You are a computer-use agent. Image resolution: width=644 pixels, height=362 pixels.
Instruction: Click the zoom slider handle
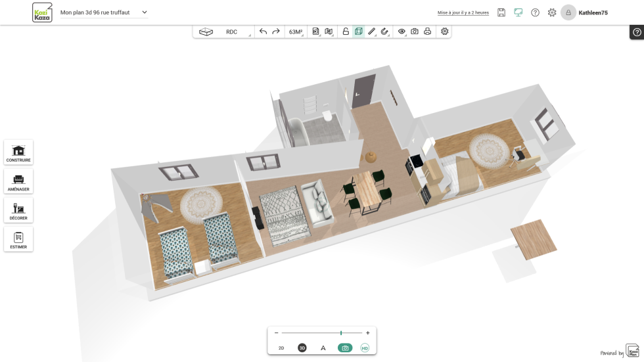[341, 333]
